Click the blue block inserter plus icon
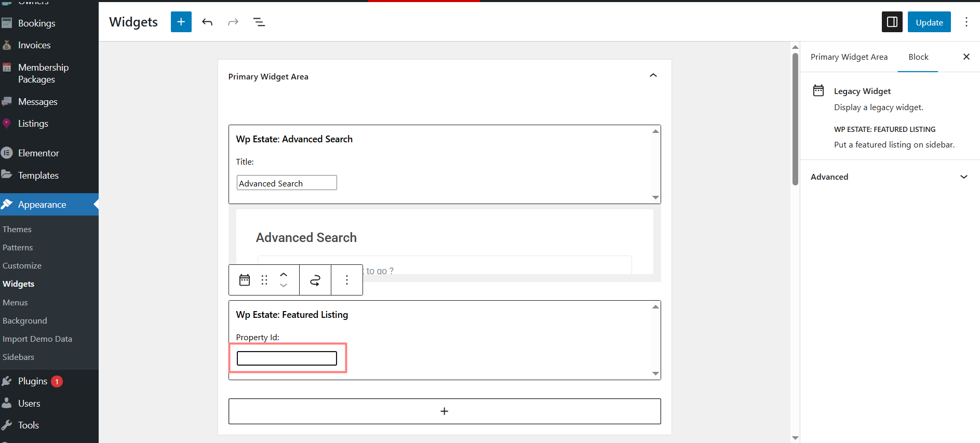The image size is (980, 443). pyautogui.click(x=181, y=22)
